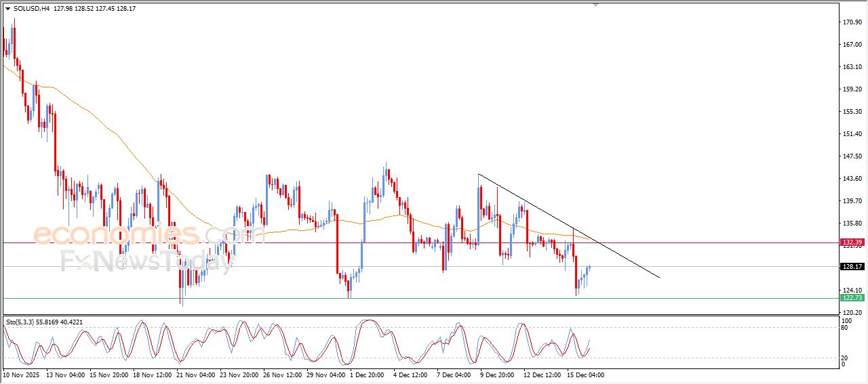This screenshot has width=868, height=384.
Task: Click the 147.50 value on price axis
Action: [851, 156]
